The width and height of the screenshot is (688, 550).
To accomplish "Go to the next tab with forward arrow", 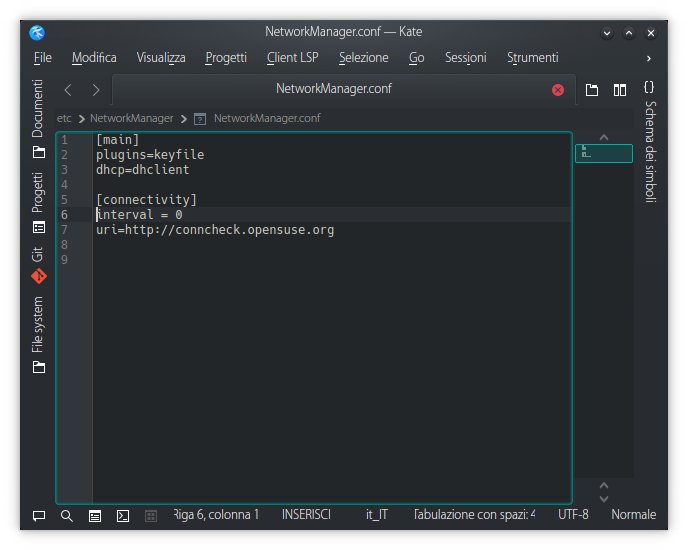I will [96, 90].
